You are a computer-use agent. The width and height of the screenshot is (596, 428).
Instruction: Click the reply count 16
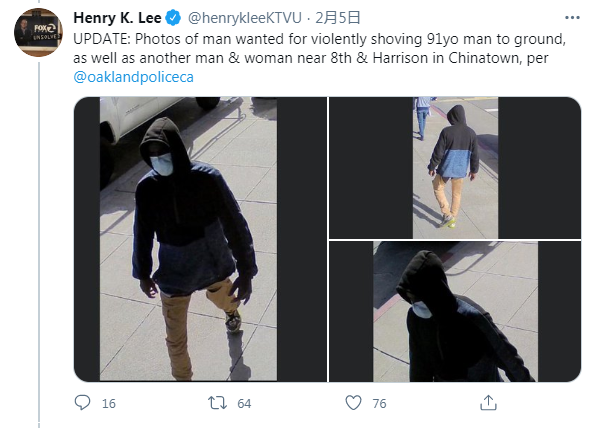click(x=109, y=404)
